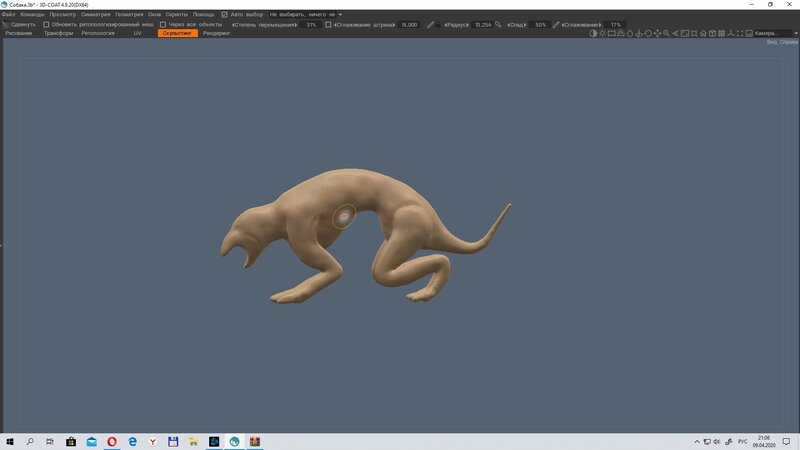Screen dimensions: 800x450
Task: Click the half-shaded circle icon in the viewport toolbar
Action: (593, 33)
